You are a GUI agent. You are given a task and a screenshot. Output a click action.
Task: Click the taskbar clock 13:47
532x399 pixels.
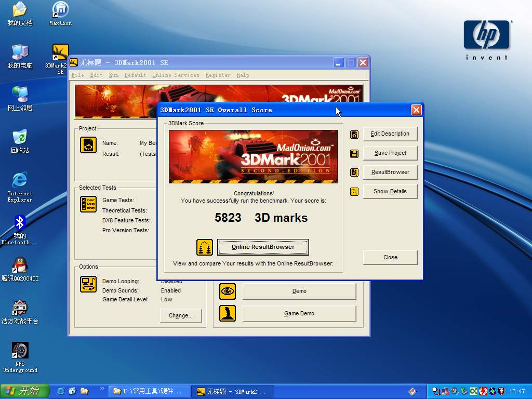pos(517,391)
